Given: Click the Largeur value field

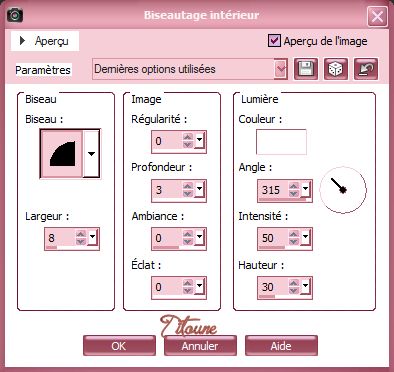Looking at the screenshot, I should pos(60,238).
